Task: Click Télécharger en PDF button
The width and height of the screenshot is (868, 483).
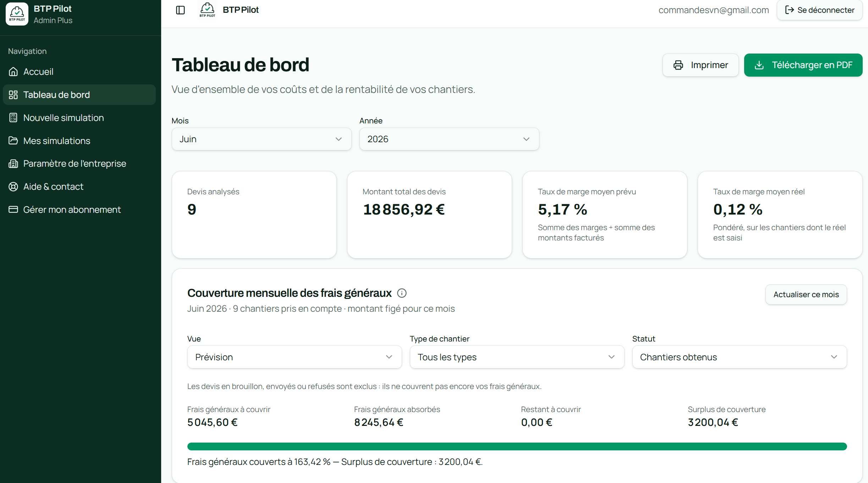Action: [x=803, y=65]
